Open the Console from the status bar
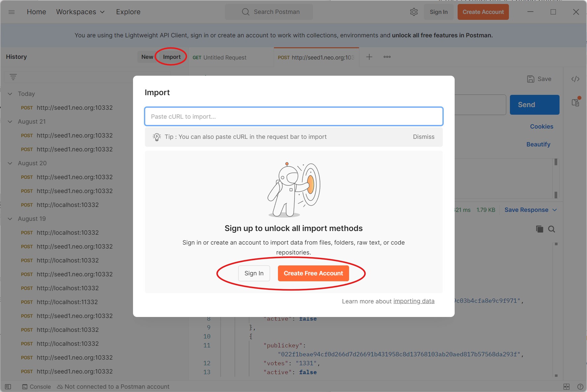The width and height of the screenshot is (587, 392). coord(36,387)
